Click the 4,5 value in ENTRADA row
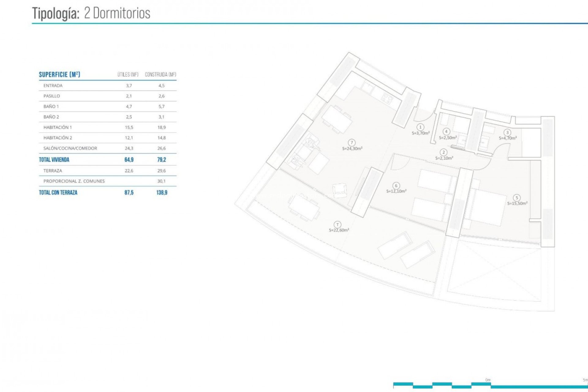The image size is (588, 392). 161,86
